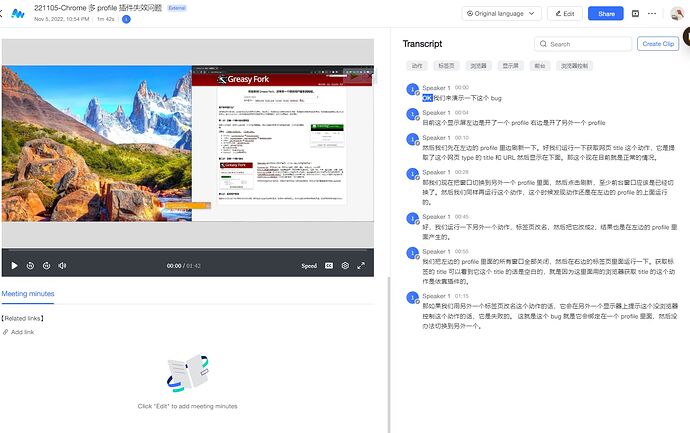Screen dimensions: 690x433
Task: Select the 浏览器 keyword tag
Action: pyautogui.click(x=479, y=66)
